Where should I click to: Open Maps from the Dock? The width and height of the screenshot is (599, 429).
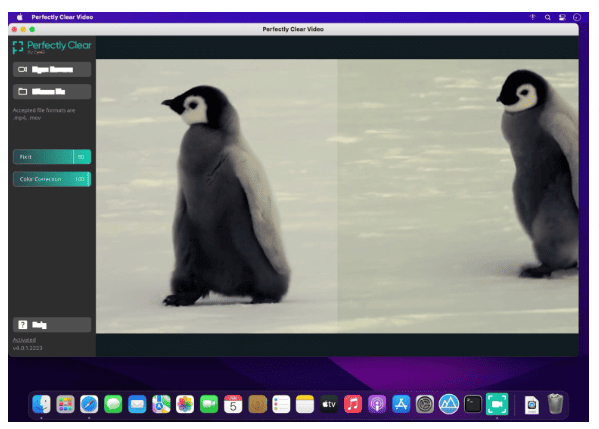(x=161, y=404)
